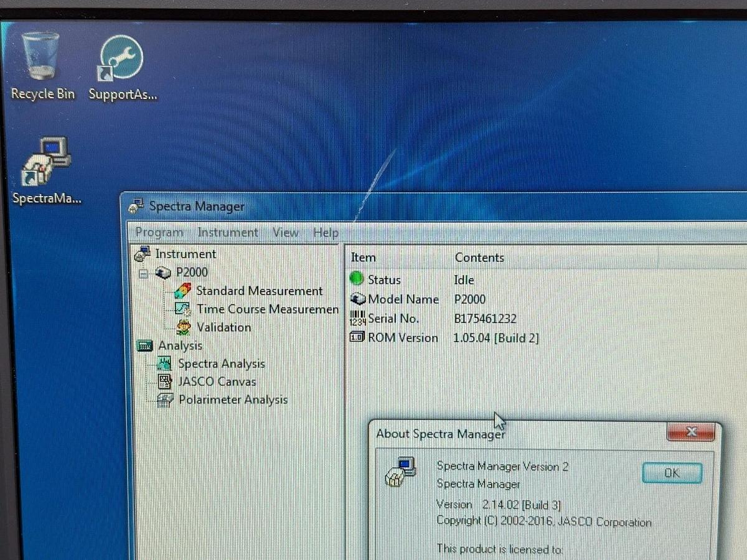The width and height of the screenshot is (747, 560).
Task: Click the ROM Version label
Action: tap(403, 338)
